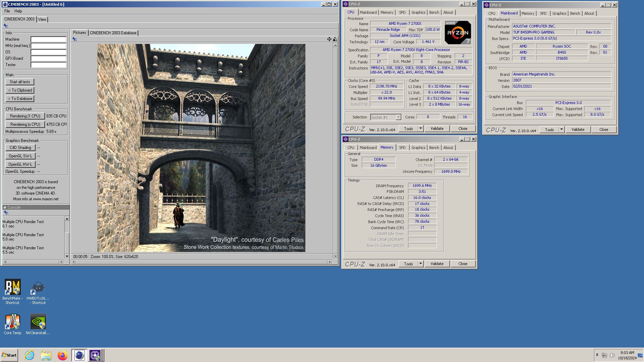Open Internet Explorer from taskbar
The width and height of the screenshot is (644, 362).
(x=30, y=355)
